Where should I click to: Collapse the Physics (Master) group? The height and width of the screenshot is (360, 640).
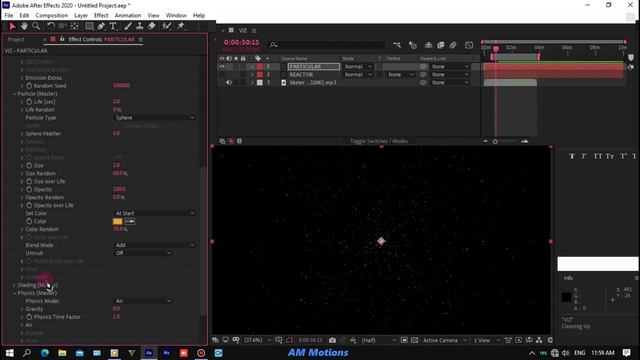tap(14, 293)
